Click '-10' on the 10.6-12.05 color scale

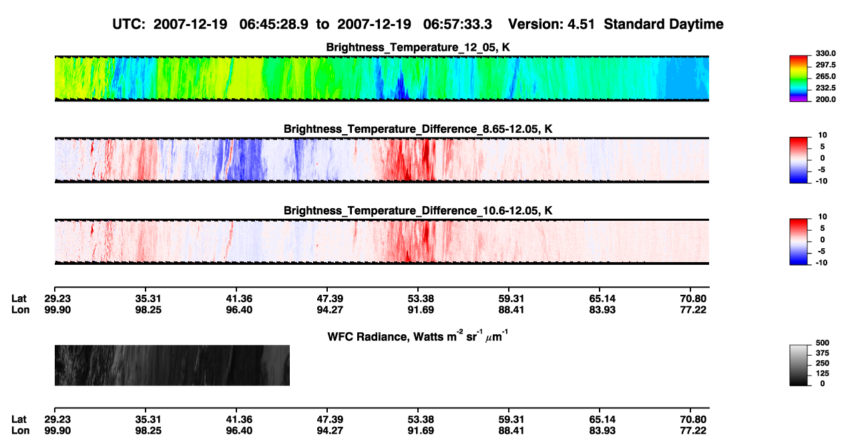822,262
